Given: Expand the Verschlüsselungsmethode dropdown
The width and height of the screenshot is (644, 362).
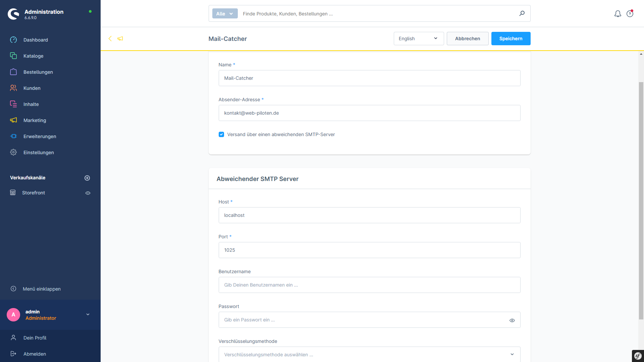Looking at the screenshot, I should click(x=369, y=354).
